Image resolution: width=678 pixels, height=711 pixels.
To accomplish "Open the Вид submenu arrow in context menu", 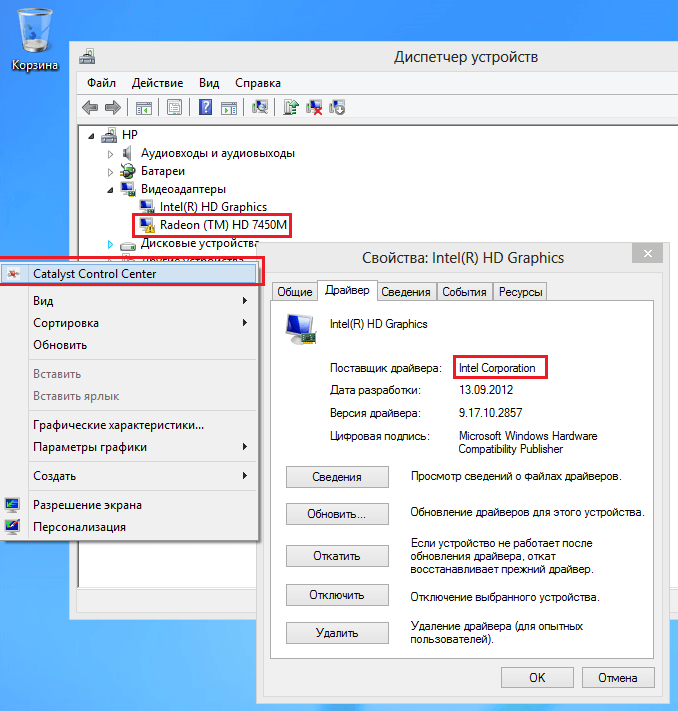I will point(245,301).
